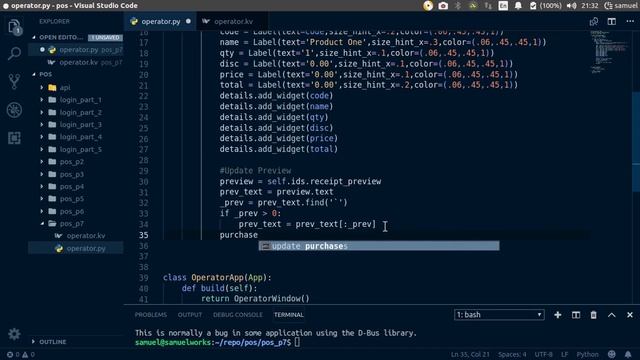Expand the api folder
Image resolution: width=640 pixels, height=360 pixels.
click(x=65, y=87)
